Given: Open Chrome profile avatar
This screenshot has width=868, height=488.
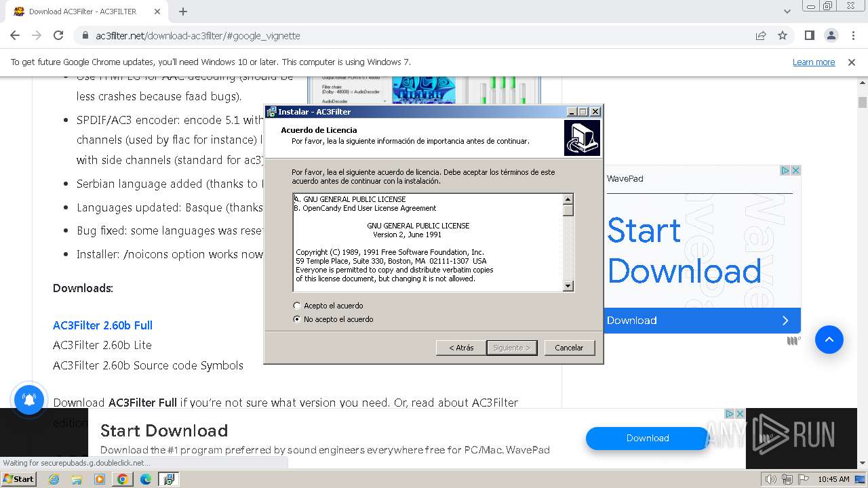Looking at the screenshot, I should coord(831,35).
